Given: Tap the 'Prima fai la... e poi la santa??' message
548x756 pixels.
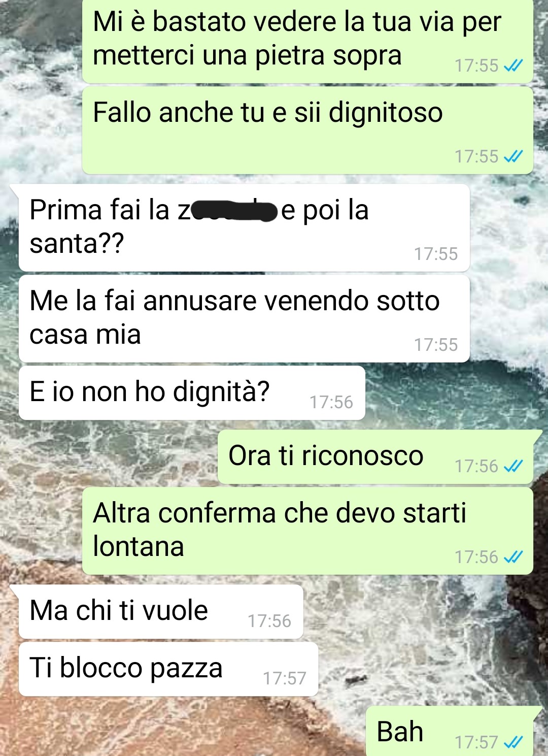Looking at the screenshot, I should point(244,227).
